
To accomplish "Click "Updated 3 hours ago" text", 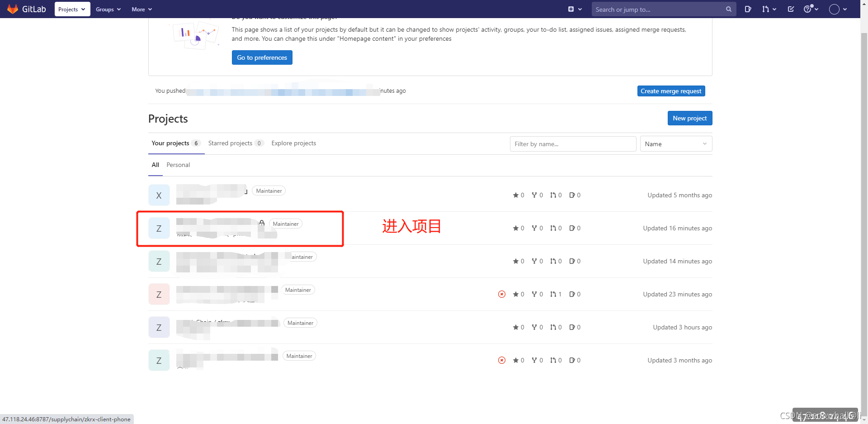I will pyautogui.click(x=682, y=327).
